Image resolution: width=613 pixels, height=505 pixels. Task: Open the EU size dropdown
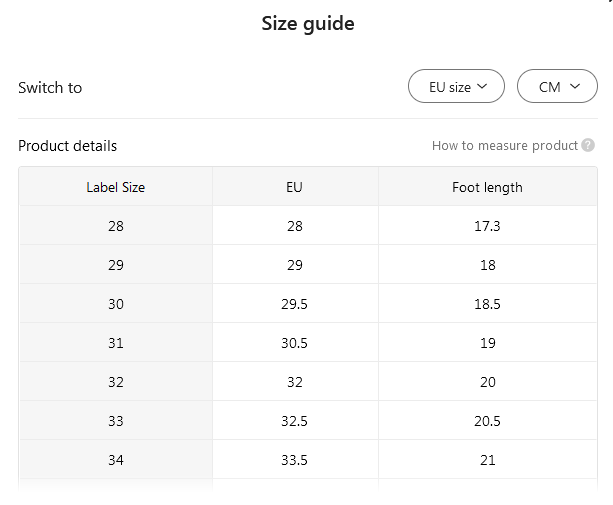[x=456, y=87]
